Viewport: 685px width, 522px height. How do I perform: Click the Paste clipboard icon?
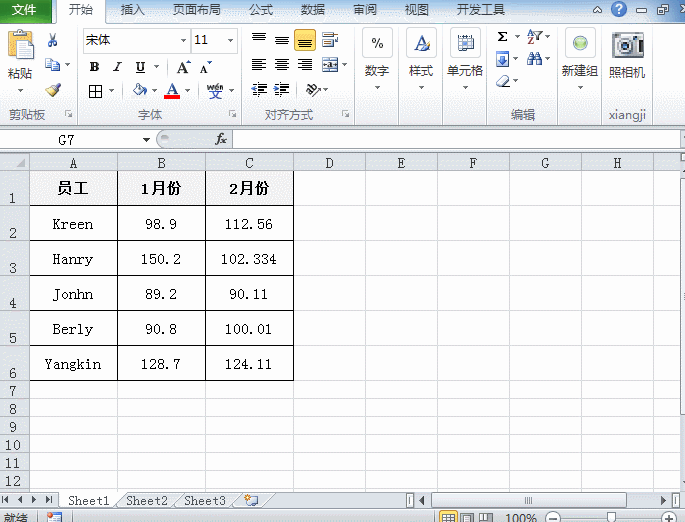click(x=20, y=45)
